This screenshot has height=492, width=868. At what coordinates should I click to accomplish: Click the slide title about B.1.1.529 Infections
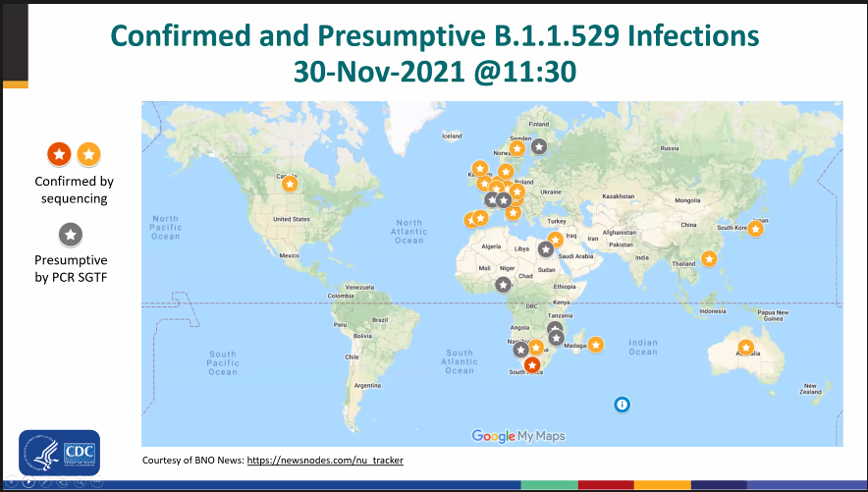pyautogui.click(x=435, y=35)
